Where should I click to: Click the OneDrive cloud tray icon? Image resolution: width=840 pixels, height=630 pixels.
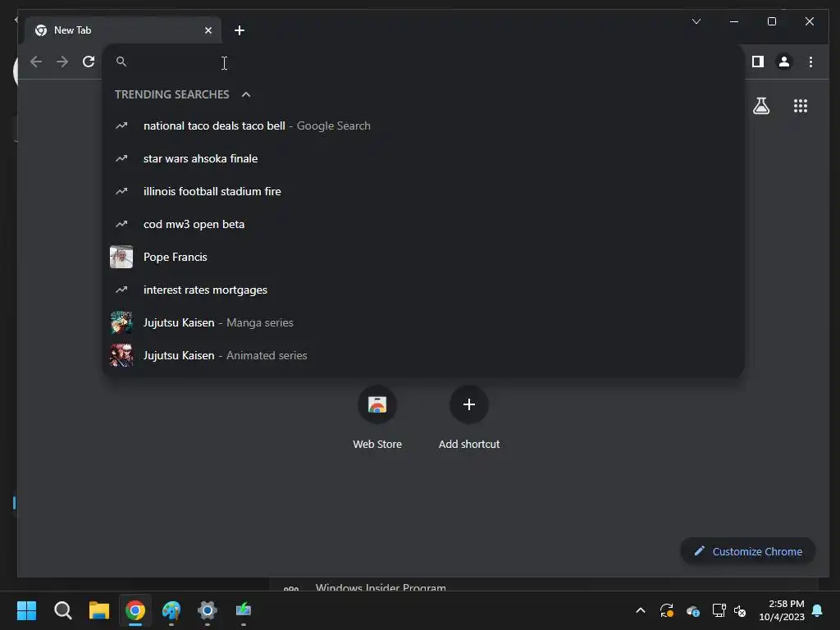pyautogui.click(x=692, y=610)
